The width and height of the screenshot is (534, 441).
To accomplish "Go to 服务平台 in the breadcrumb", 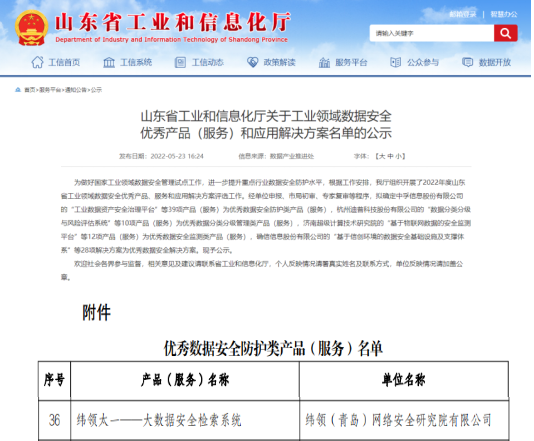I will coord(50,90).
